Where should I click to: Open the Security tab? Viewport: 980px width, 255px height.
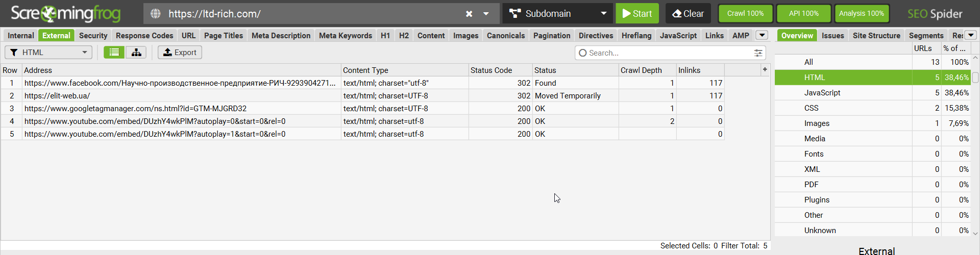click(93, 35)
